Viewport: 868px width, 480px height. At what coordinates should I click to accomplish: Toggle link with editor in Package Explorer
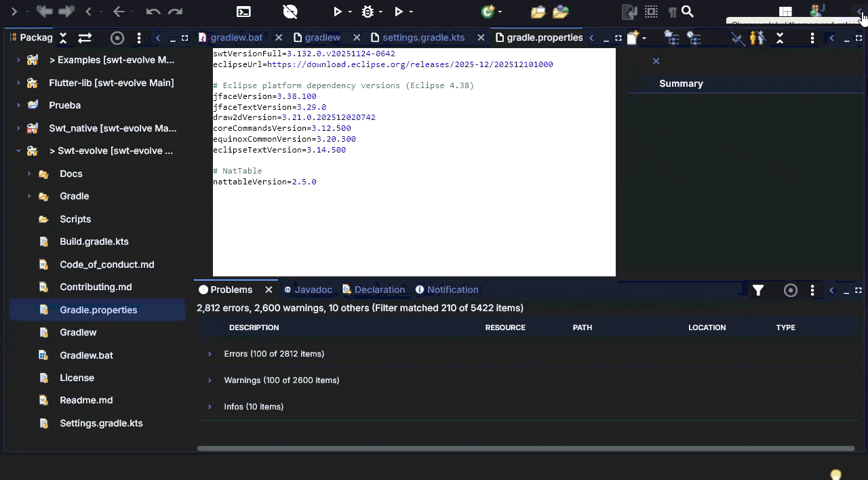85,38
